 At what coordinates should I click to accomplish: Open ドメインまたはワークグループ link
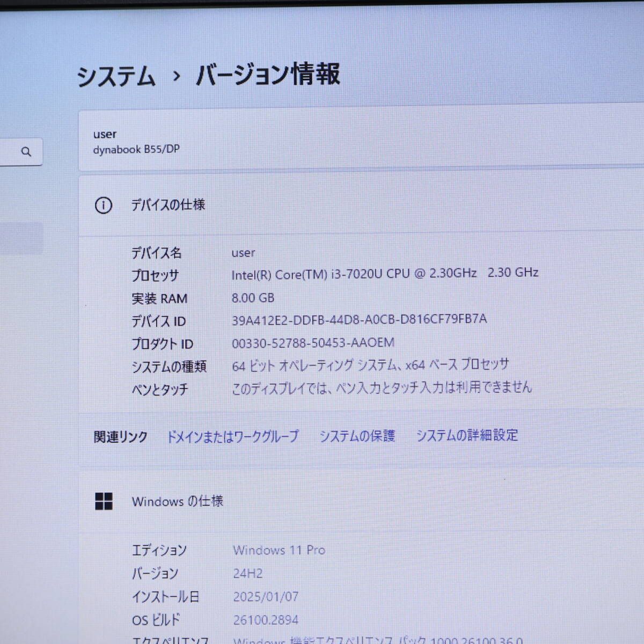click(x=232, y=436)
